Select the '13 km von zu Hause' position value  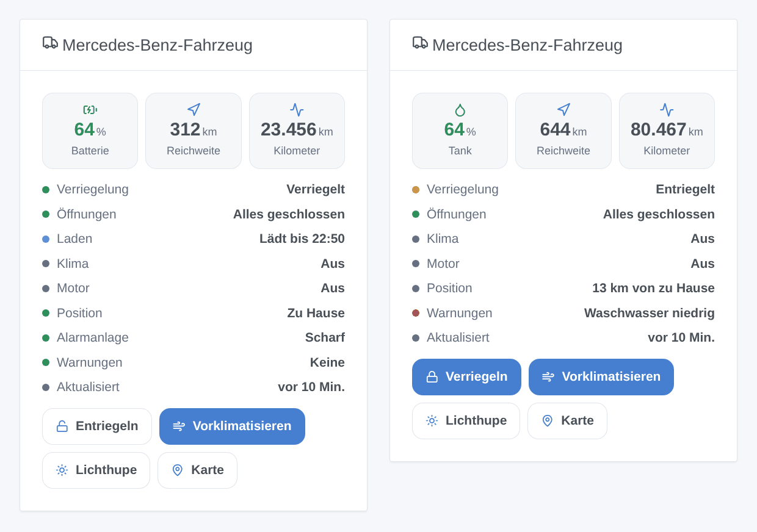point(653,288)
